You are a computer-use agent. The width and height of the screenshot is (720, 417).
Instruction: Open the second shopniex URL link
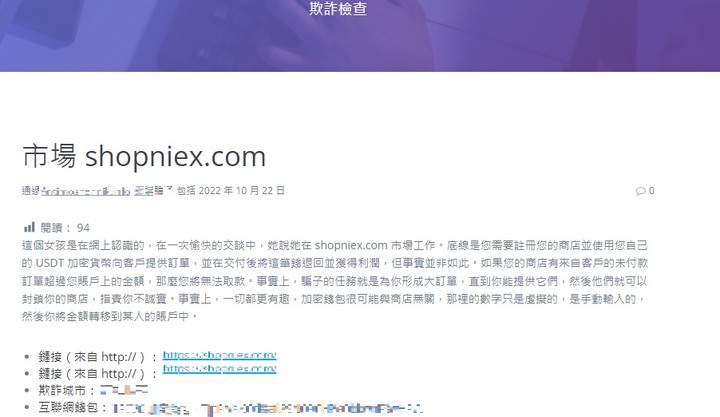click(219, 369)
